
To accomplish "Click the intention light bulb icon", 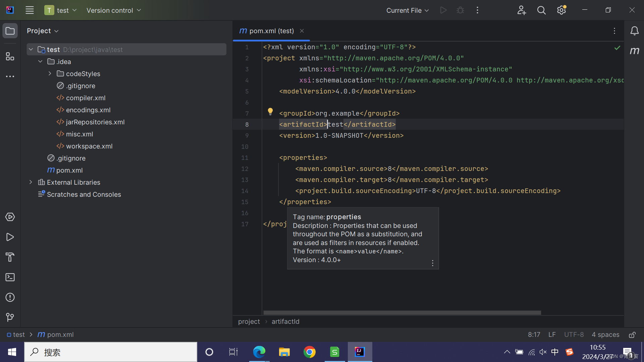I will [270, 112].
